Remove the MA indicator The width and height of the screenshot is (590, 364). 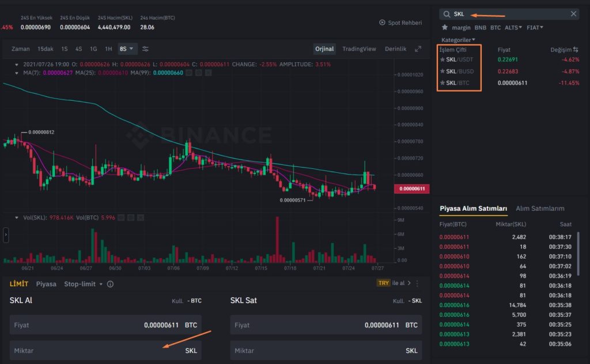coord(208,73)
